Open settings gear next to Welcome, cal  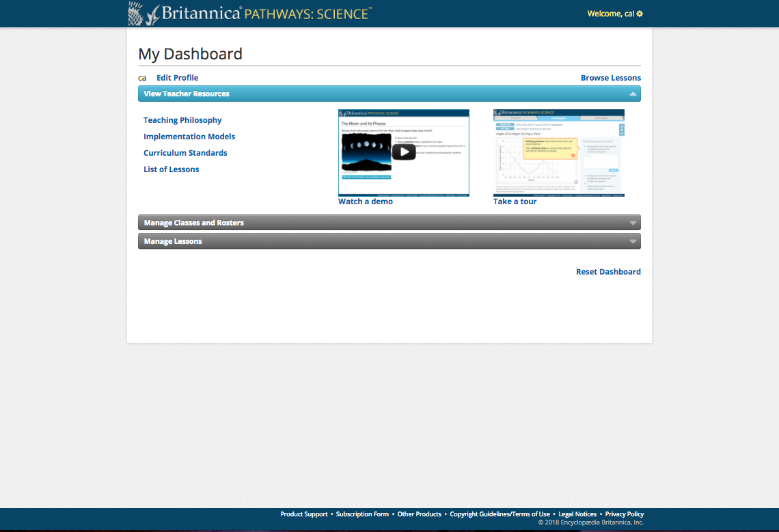pyautogui.click(x=640, y=14)
